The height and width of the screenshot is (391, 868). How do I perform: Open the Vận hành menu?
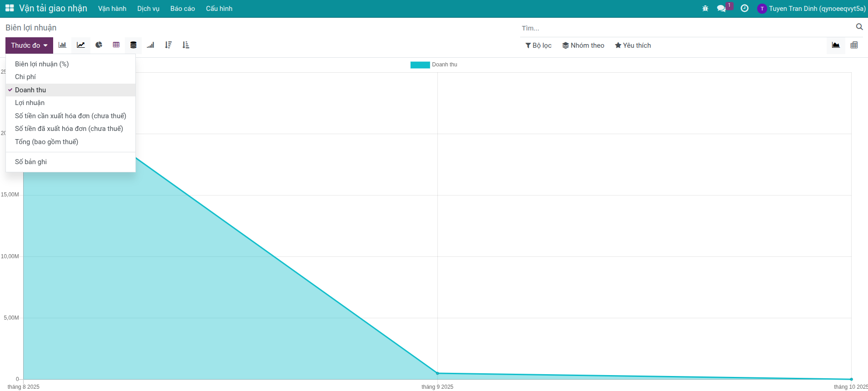(112, 9)
